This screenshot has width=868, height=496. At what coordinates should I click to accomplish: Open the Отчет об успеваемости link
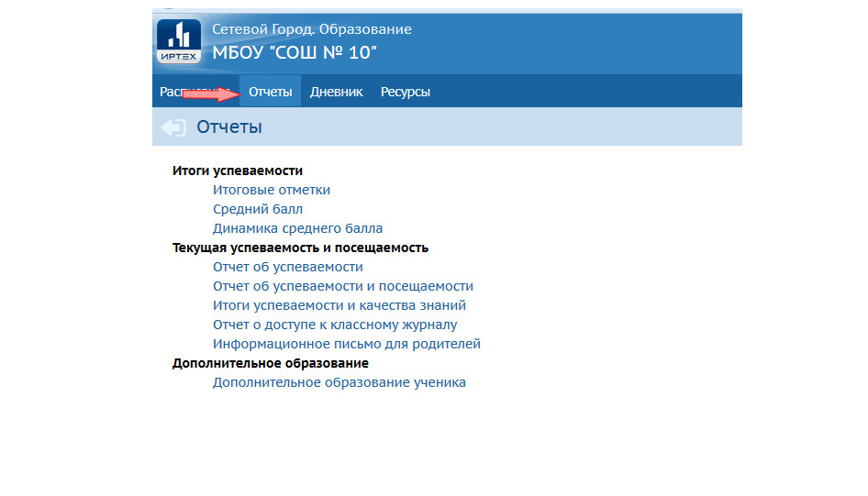click(x=287, y=267)
